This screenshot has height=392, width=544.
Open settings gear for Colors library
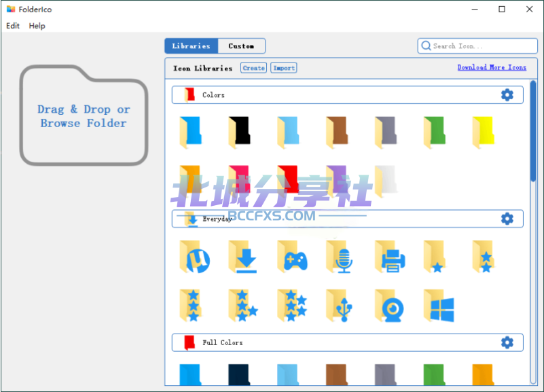507,94
